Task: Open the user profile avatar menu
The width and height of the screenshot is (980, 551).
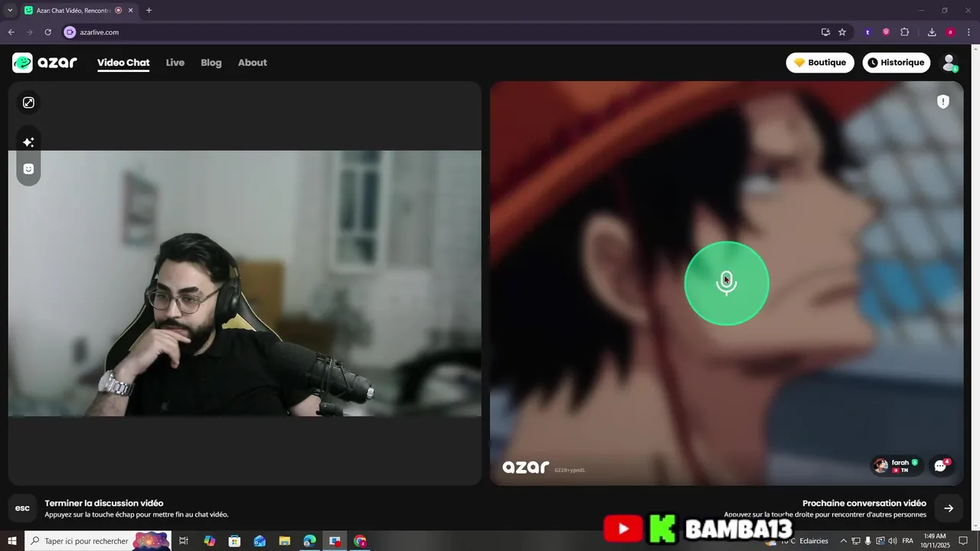Action: (x=949, y=63)
